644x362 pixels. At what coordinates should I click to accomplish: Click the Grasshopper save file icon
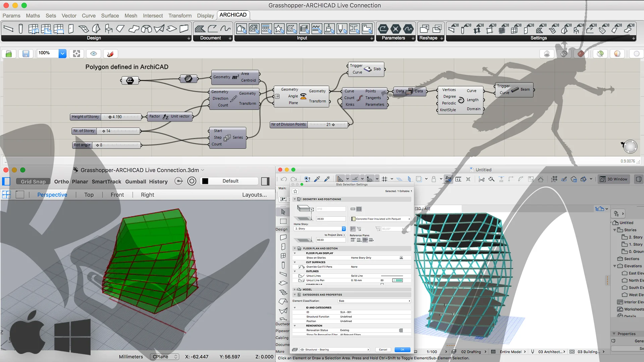(x=26, y=54)
